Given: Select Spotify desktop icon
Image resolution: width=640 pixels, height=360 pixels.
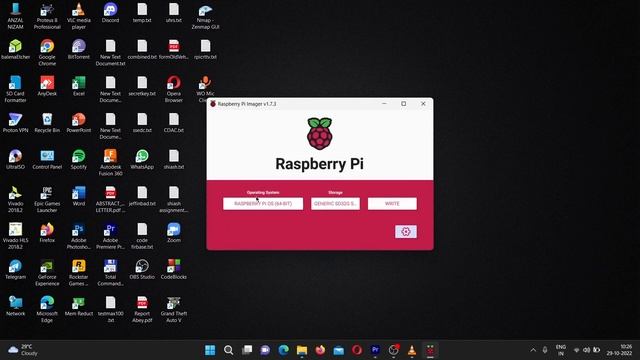Looking at the screenshot, I should [x=79, y=160].
